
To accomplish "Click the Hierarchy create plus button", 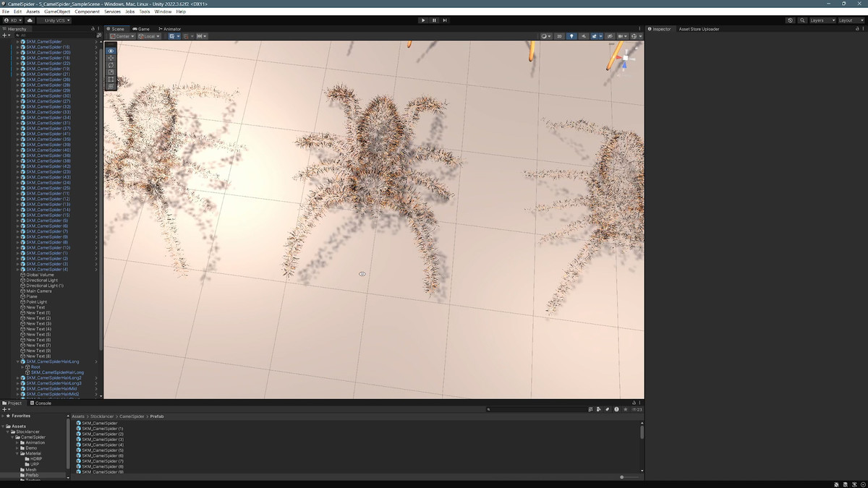I will point(5,35).
